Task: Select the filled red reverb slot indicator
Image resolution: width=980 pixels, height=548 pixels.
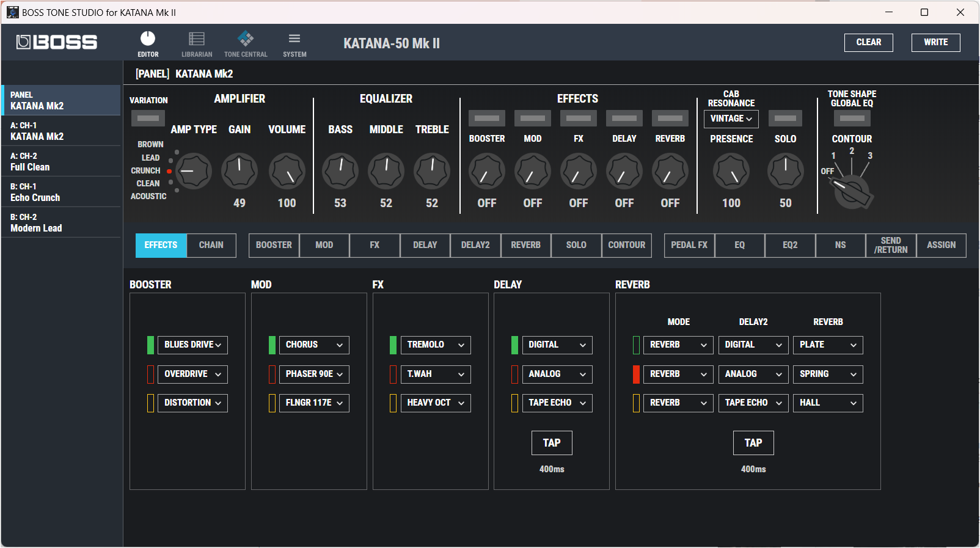Action: pyautogui.click(x=636, y=374)
